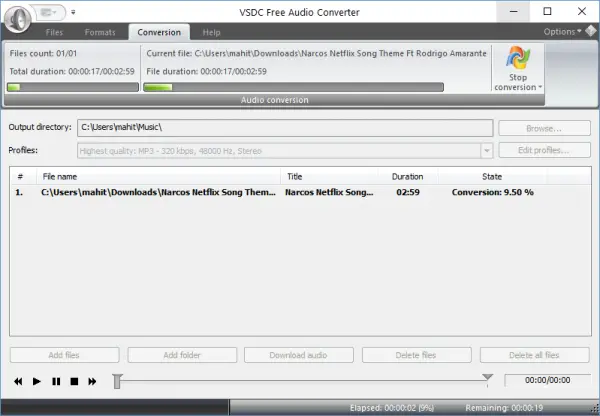Click the Add folder button

[x=182, y=355]
